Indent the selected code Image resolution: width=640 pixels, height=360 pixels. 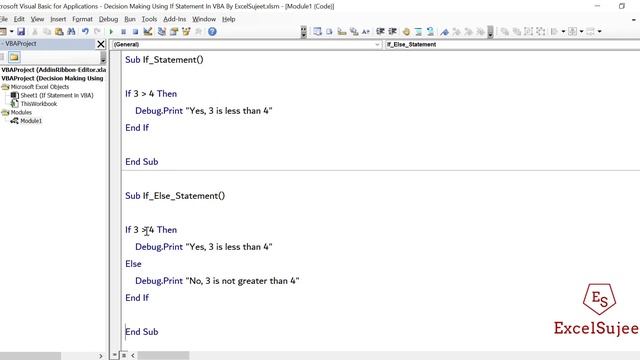[380, 31]
